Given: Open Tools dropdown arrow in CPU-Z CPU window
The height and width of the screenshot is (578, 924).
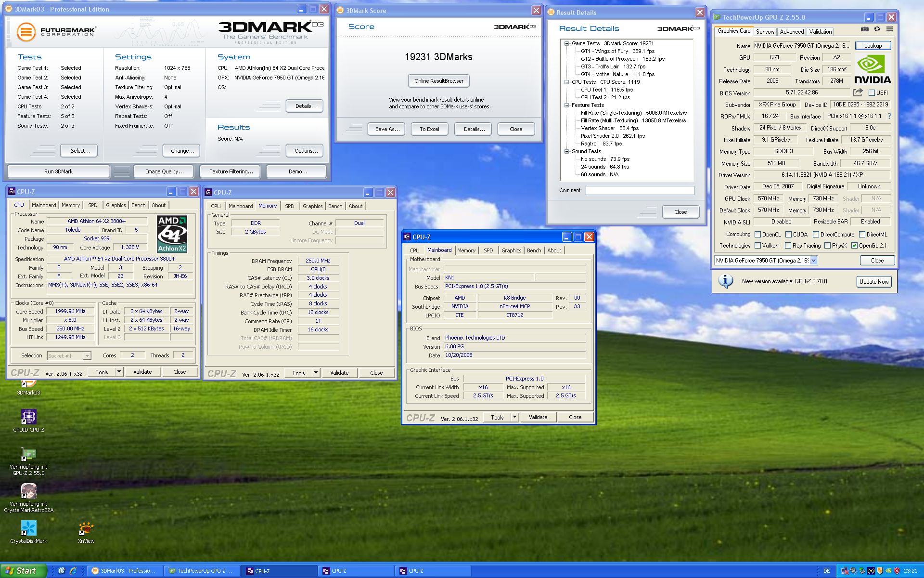Looking at the screenshot, I should coord(119,372).
